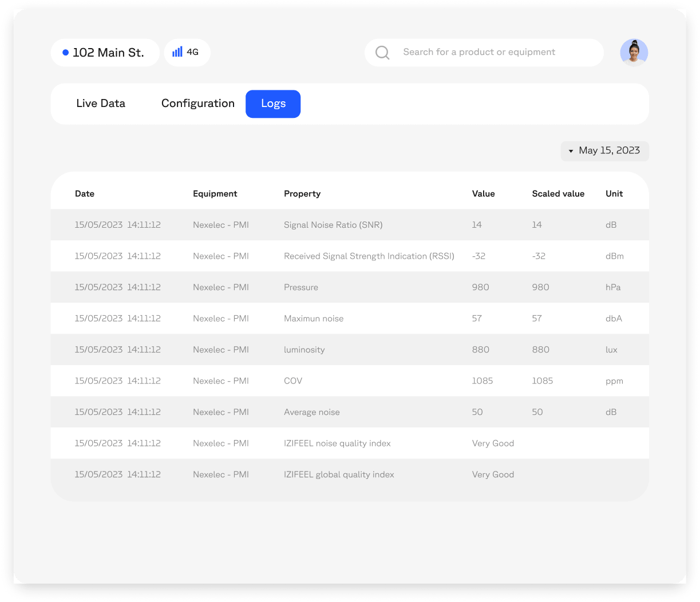The width and height of the screenshot is (700, 602).
Task: Open the Configuration tab
Action: 197,104
